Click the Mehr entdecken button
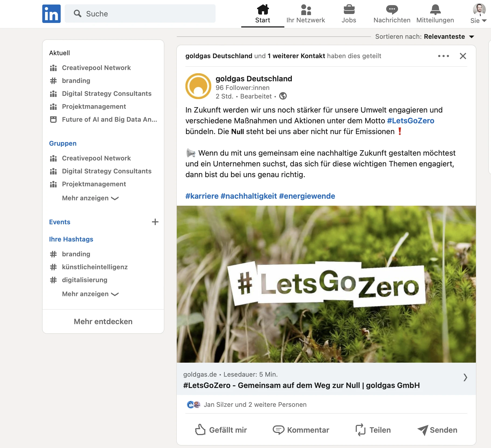Image resolution: width=491 pixels, height=448 pixels. (x=103, y=321)
